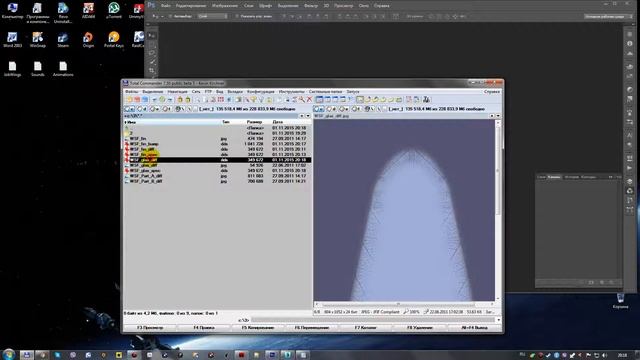The width and height of the screenshot is (640, 360).
Task: Sort by Имя column header
Action: tap(131, 122)
